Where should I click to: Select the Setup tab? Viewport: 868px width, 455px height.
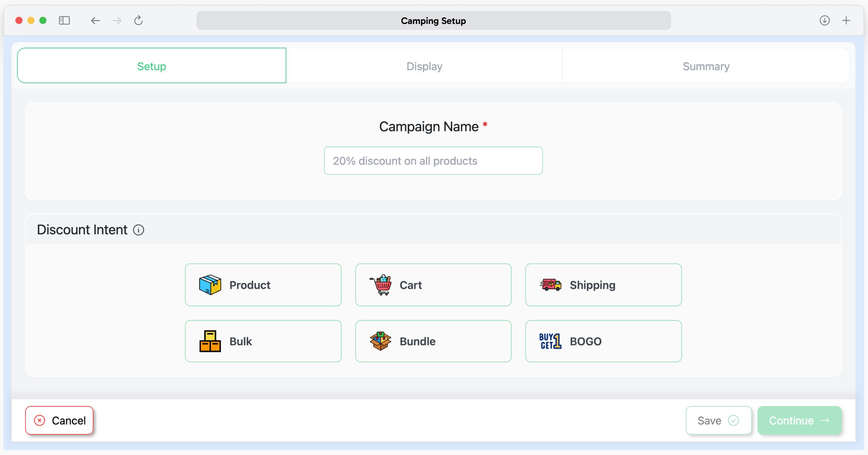152,66
